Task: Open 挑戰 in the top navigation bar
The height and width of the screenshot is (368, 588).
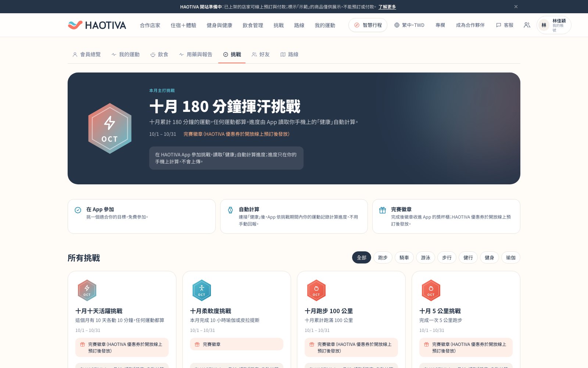Action: tap(279, 25)
